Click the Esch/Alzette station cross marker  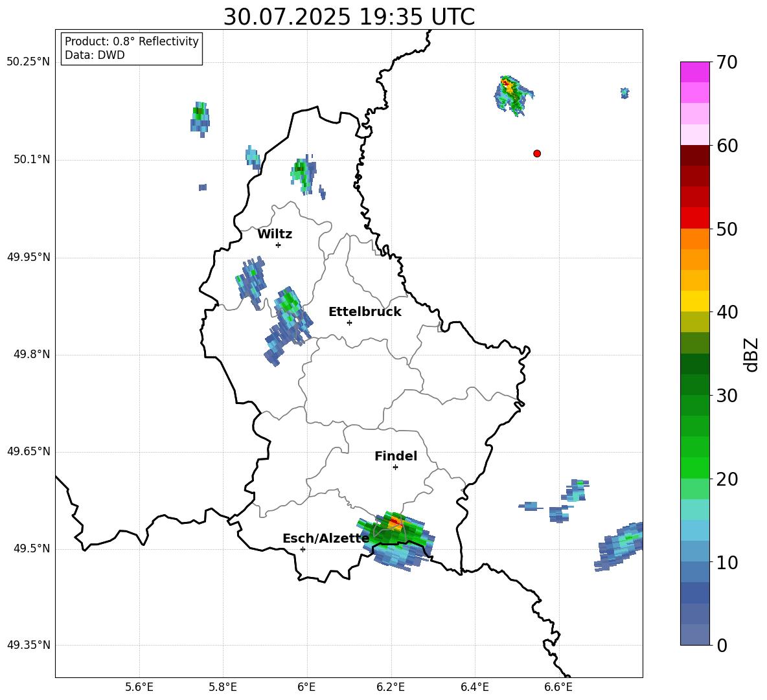coord(303,549)
